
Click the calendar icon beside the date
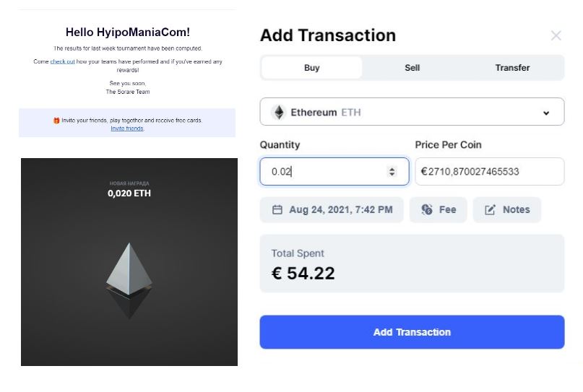(277, 210)
